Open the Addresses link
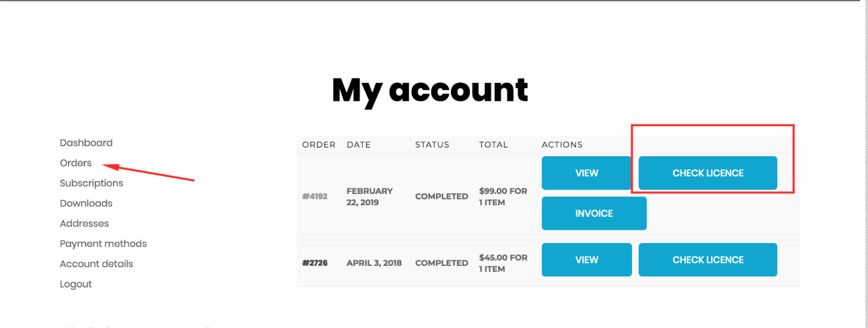868x328 pixels. [x=84, y=223]
